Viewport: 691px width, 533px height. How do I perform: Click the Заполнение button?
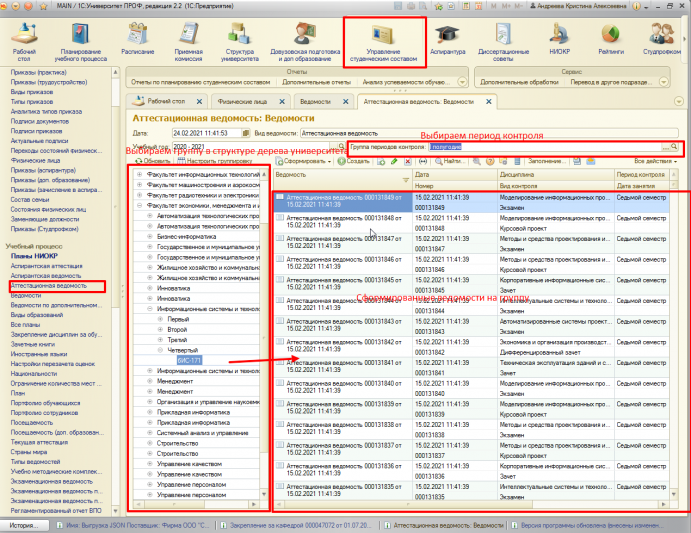click(x=546, y=161)
